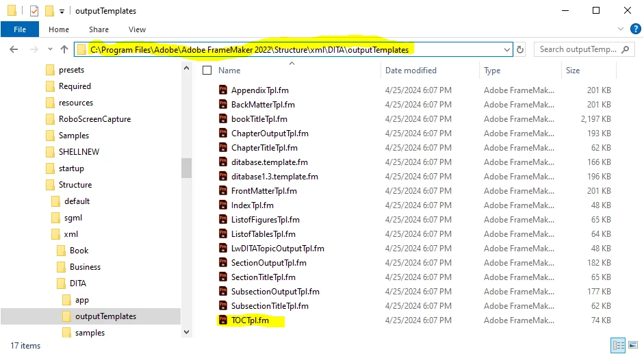Switch to the Share ribbon tab

99,29
